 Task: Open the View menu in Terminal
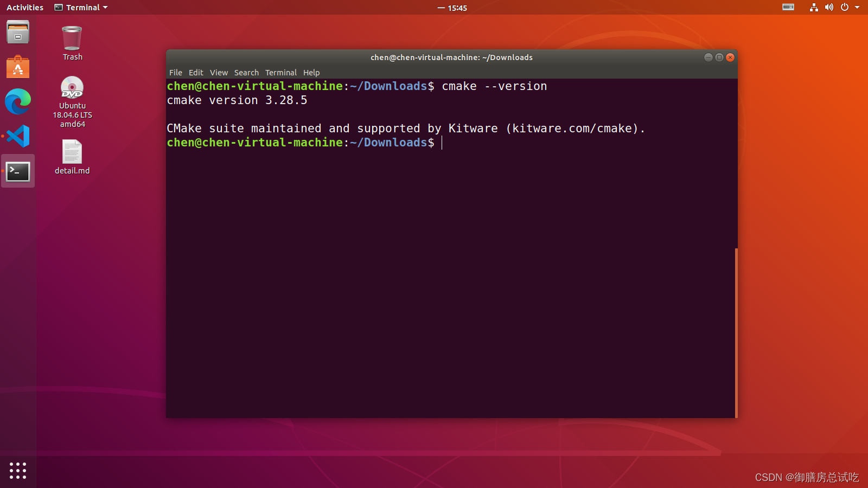[219, 73]
